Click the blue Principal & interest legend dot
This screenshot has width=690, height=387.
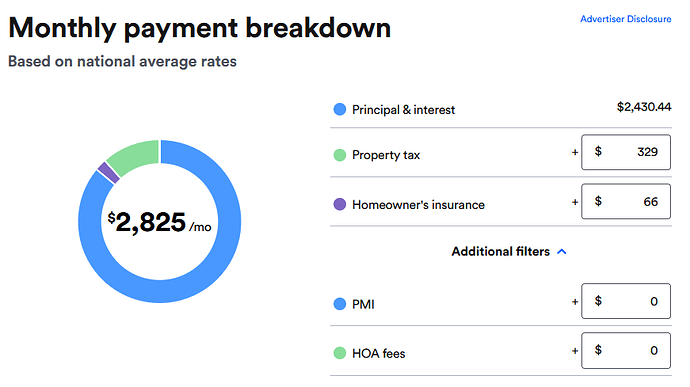pyautogui.click(x=339, y=109)
